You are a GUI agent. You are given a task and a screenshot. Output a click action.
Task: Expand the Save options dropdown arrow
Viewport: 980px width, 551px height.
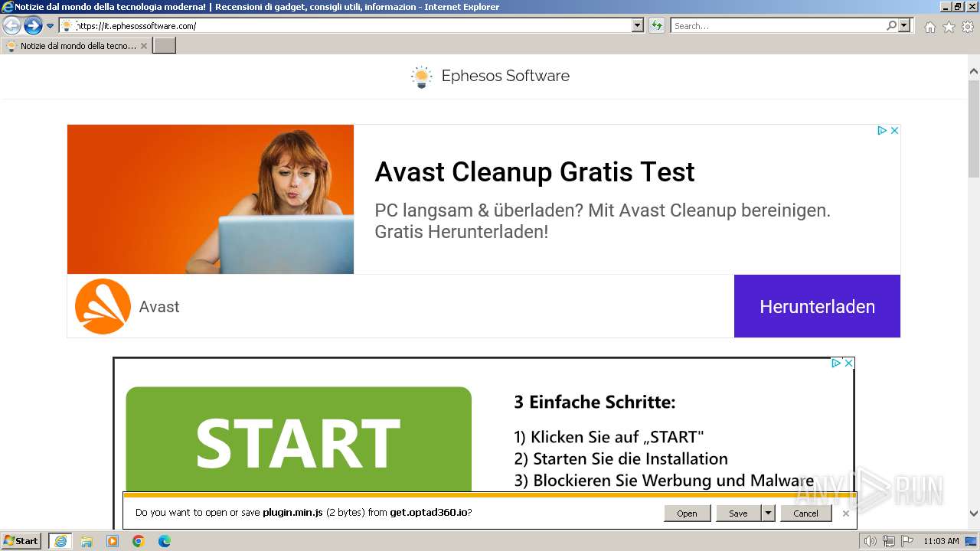coord(768,514)
